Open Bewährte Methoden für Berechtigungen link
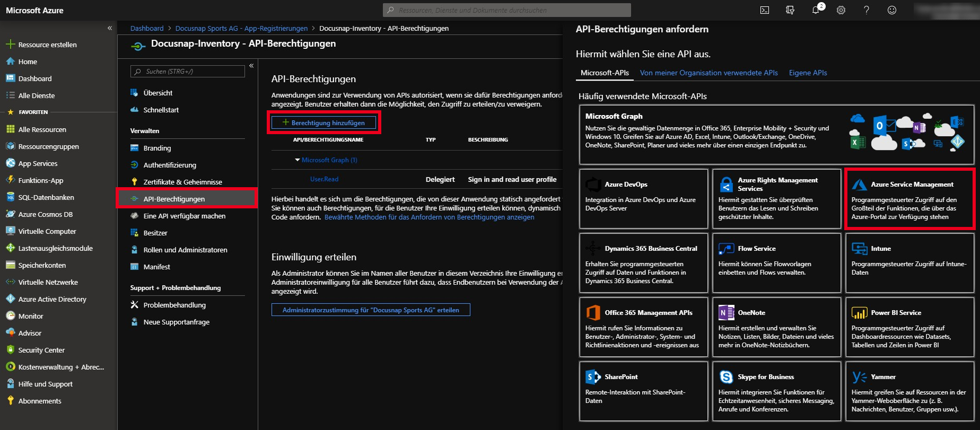Image resolution: width=980 pixels, height=430 pixels. tap(429, 217)
